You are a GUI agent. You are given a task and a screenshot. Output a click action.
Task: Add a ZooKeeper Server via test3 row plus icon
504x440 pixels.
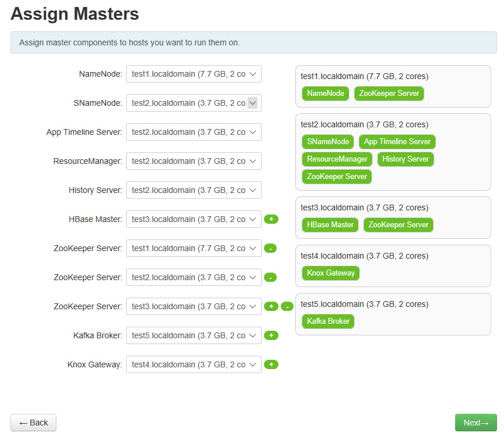pos(271,306)
